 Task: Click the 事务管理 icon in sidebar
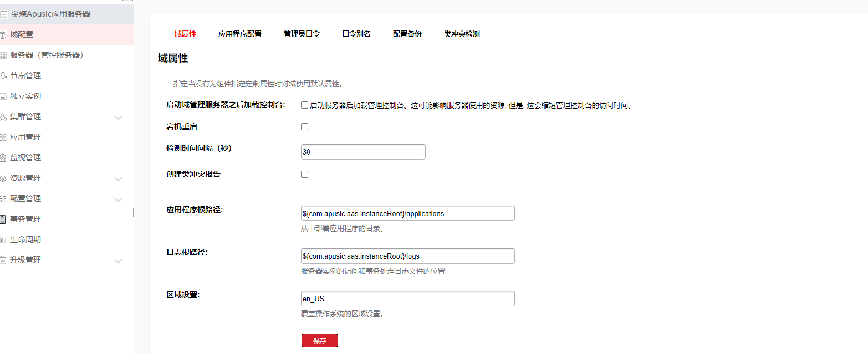[x=3, y=219]
